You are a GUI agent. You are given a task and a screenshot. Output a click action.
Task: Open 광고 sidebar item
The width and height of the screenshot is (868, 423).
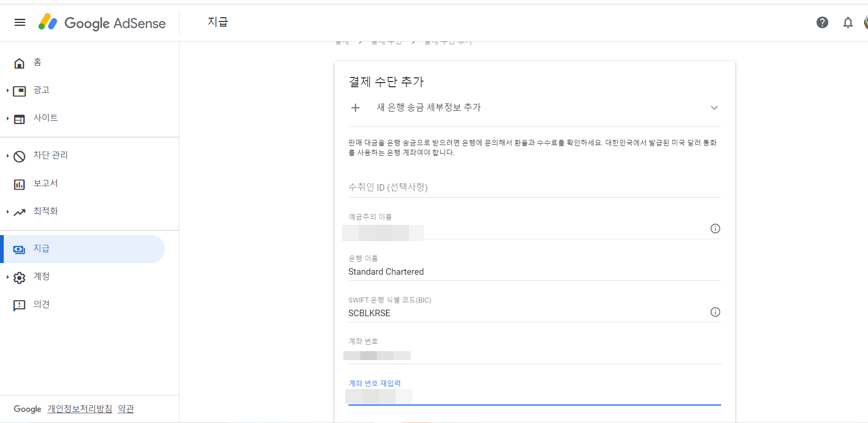click(x=82, y=90)
